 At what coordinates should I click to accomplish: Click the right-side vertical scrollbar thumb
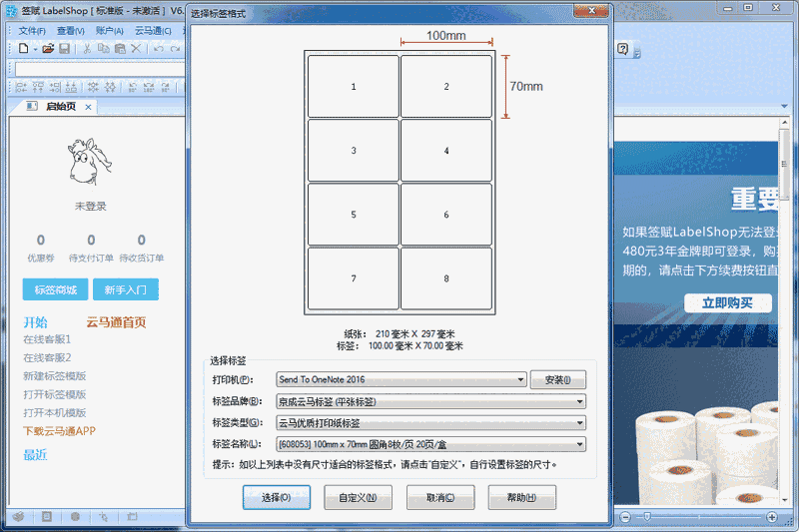pos(784,164)
